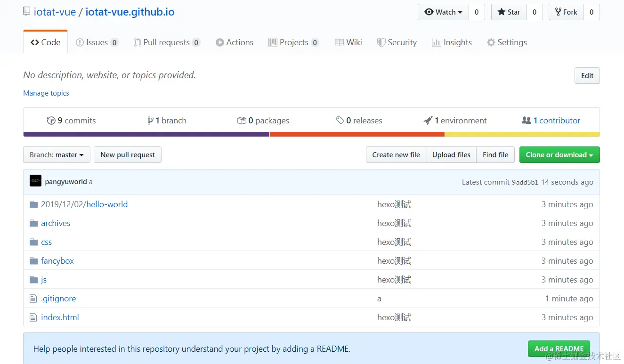
Task: Go to the Actions tab
Action: pos(235,42)
